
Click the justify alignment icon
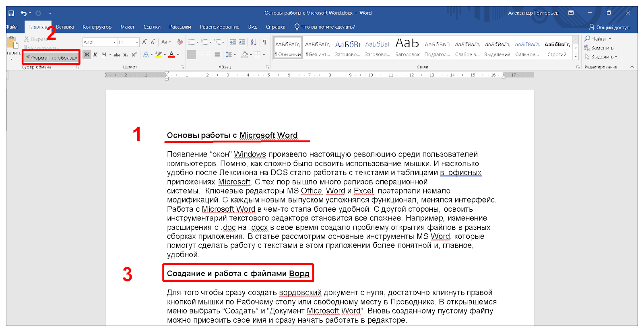click(217, 55)
